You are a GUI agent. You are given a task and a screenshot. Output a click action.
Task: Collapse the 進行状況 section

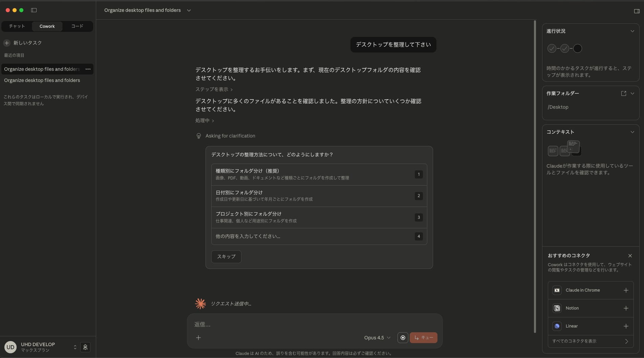[x=632, y=31]
